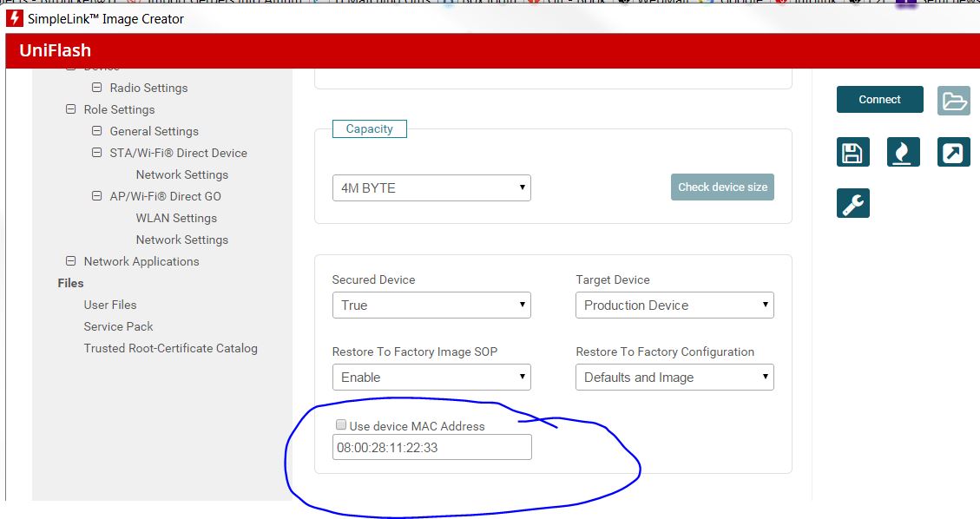The image size is (980, 519).
Task: Open the Restore To Factory Image SOP dropdown
Action: point(431,378)
